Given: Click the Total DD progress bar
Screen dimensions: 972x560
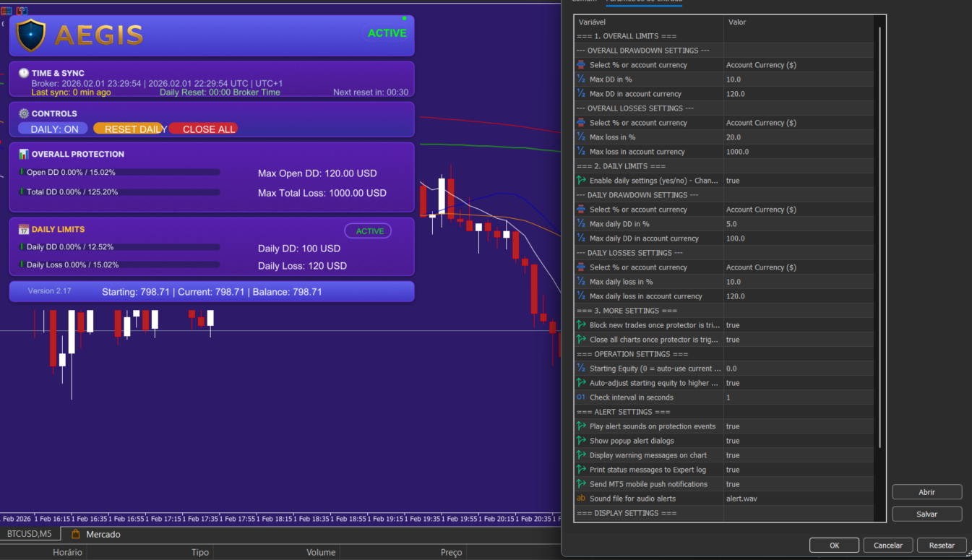Looking at the screenshot, I should (120, 192).
